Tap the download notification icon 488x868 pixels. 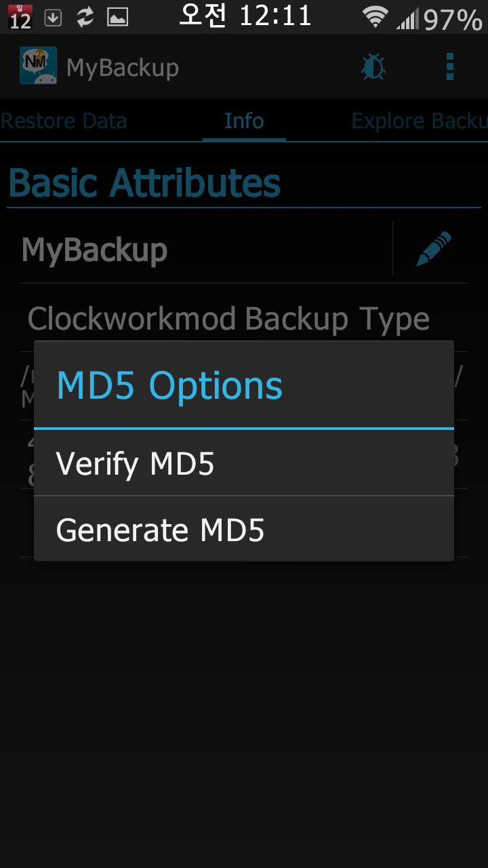(x=53, y=18)
